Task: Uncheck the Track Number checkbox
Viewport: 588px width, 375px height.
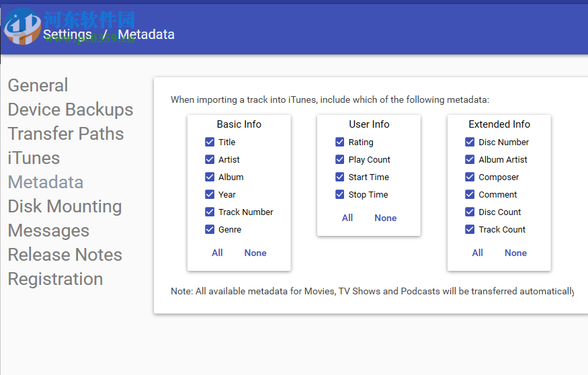Action: tap(210, 212)
